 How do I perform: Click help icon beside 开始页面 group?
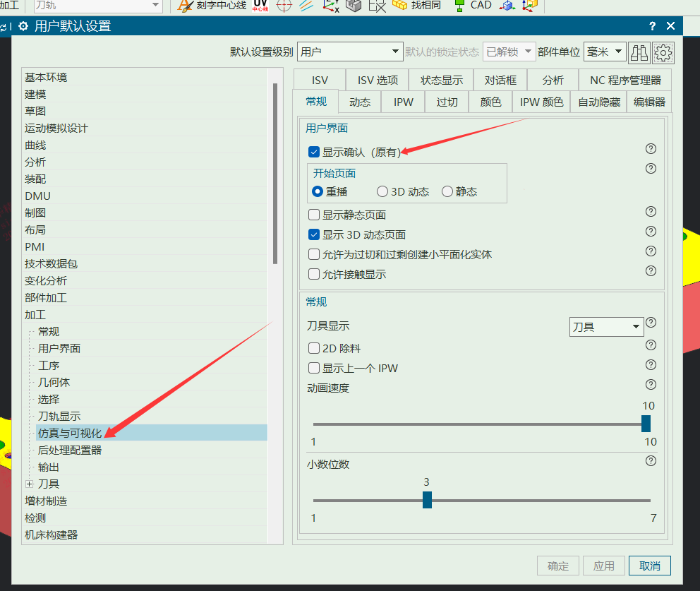pos(651,169)
